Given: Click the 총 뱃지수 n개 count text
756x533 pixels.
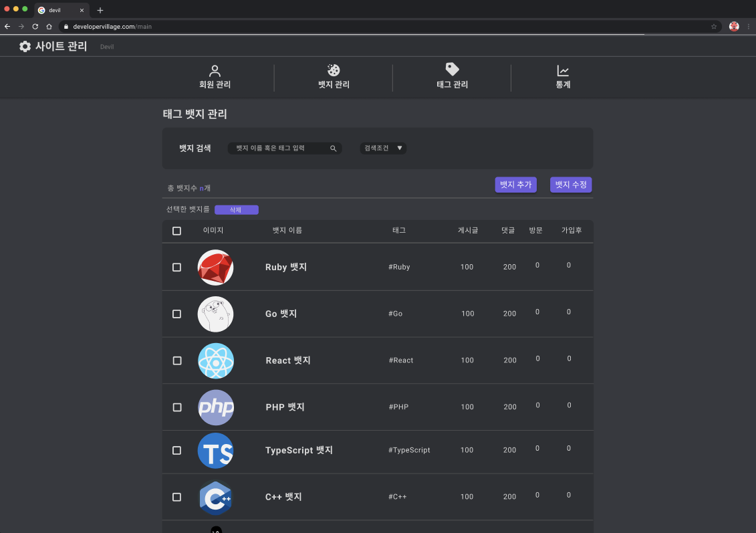Looking at the screenshot, I should coord(189,188).
